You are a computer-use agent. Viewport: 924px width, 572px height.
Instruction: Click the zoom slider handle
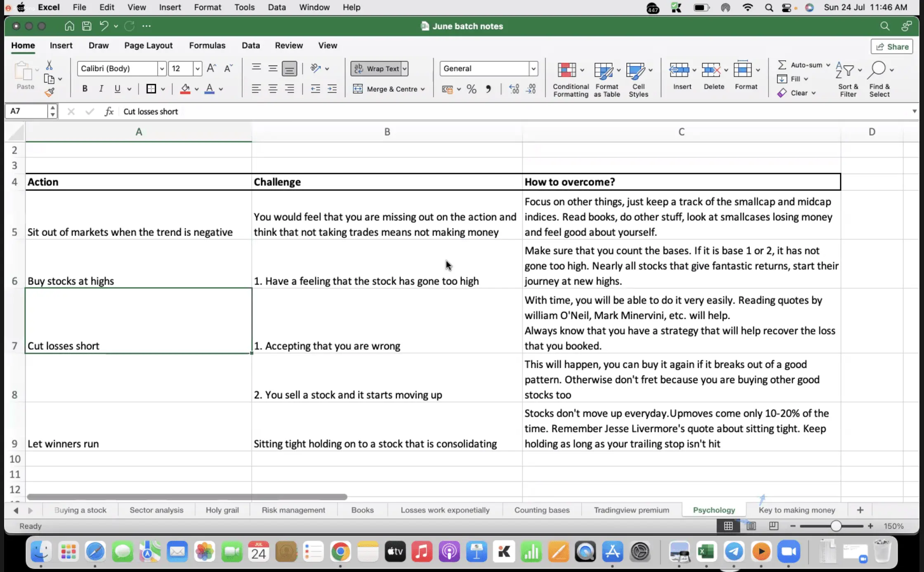pos(836,526)
